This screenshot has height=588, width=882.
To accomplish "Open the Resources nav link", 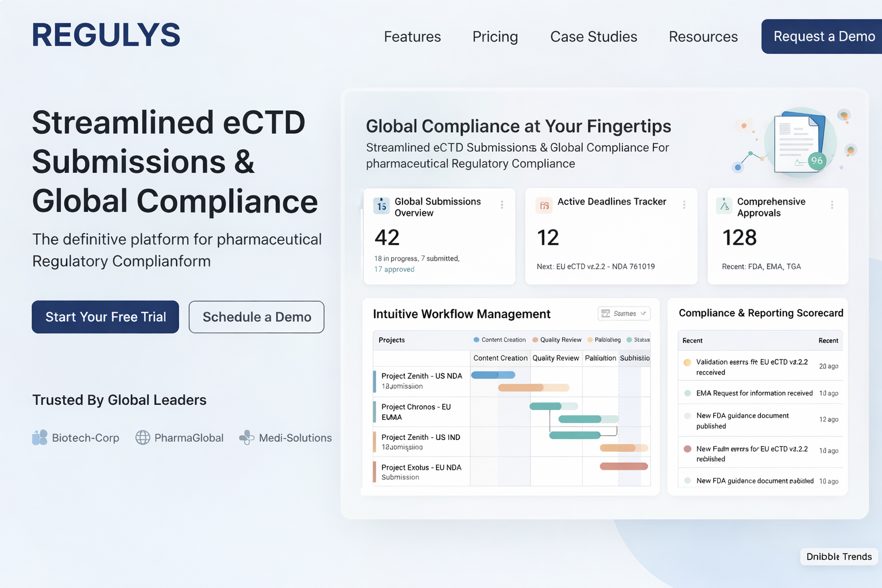I will [703, 37].
